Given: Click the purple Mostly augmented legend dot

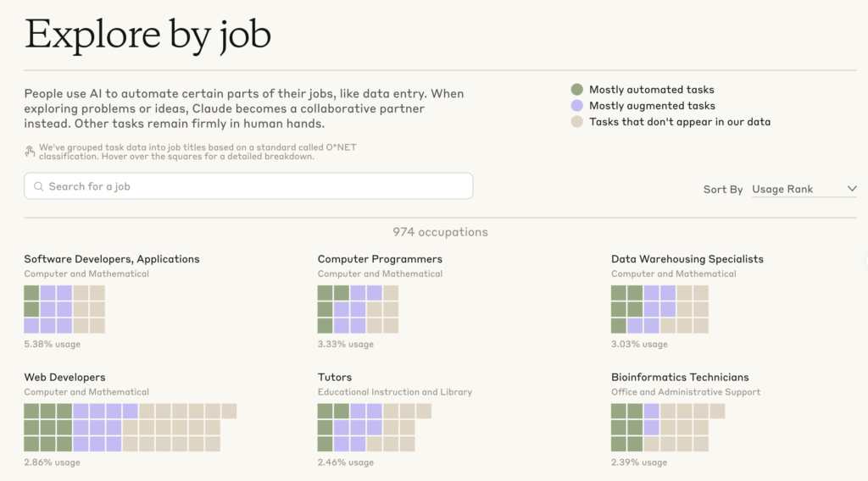Looking at the screenshot, I should (x=577, y=106).
